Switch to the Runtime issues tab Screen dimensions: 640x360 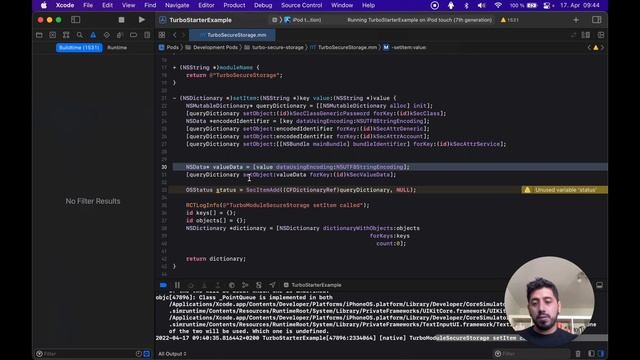click(117, 48)
